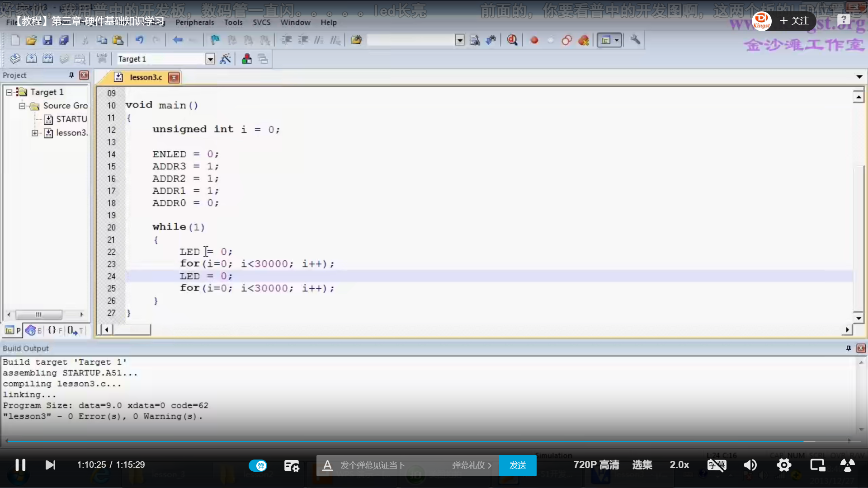Switch to the lesson3.c editor tab
The width and height of the screenshot is (868, 488).
(x=146, y=77)
